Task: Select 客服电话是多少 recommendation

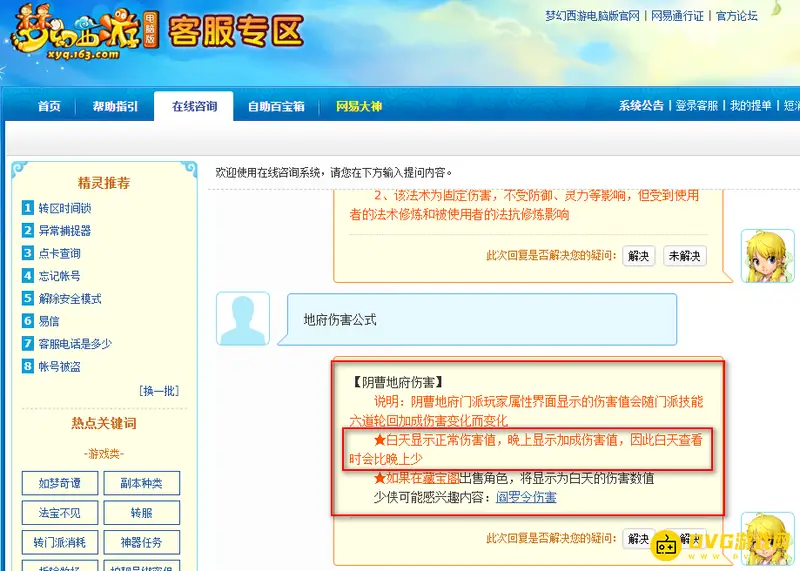Action: 75,343
